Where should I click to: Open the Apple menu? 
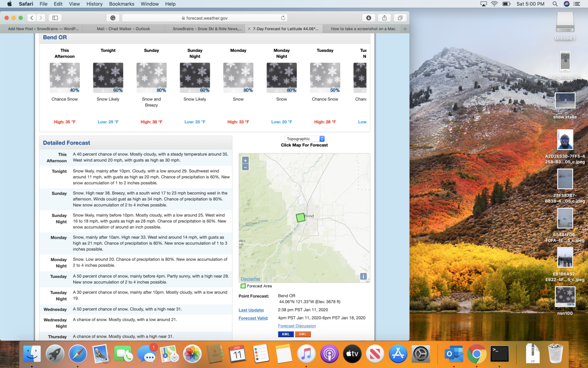[x=9, y=4]
